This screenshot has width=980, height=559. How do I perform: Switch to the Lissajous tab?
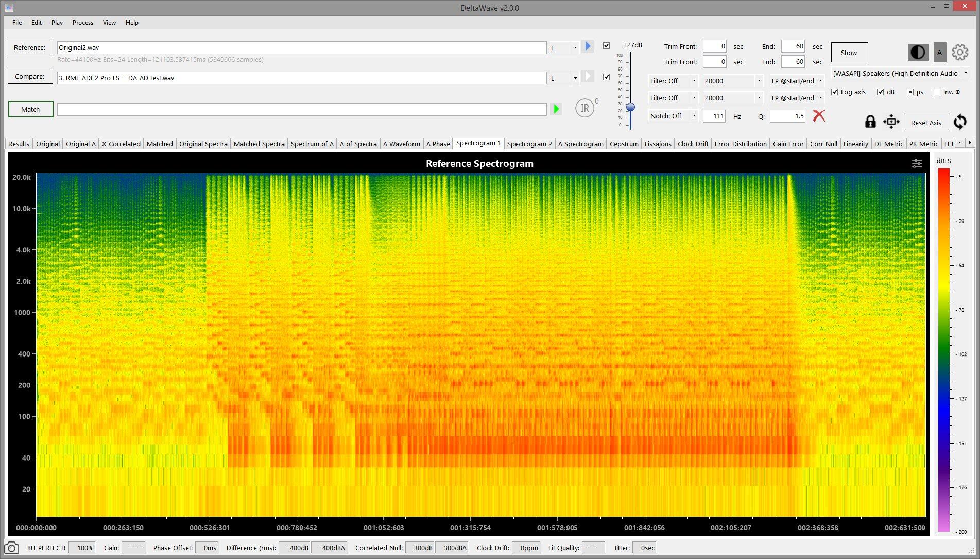tap(658, 144)
